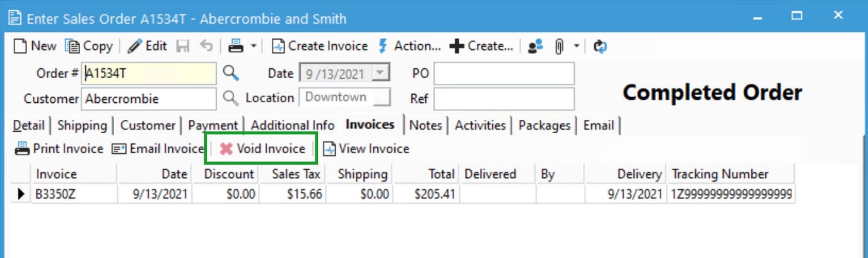Click the tracking number 1Z999... cell
868x258 pixels.
click(730, 194)
